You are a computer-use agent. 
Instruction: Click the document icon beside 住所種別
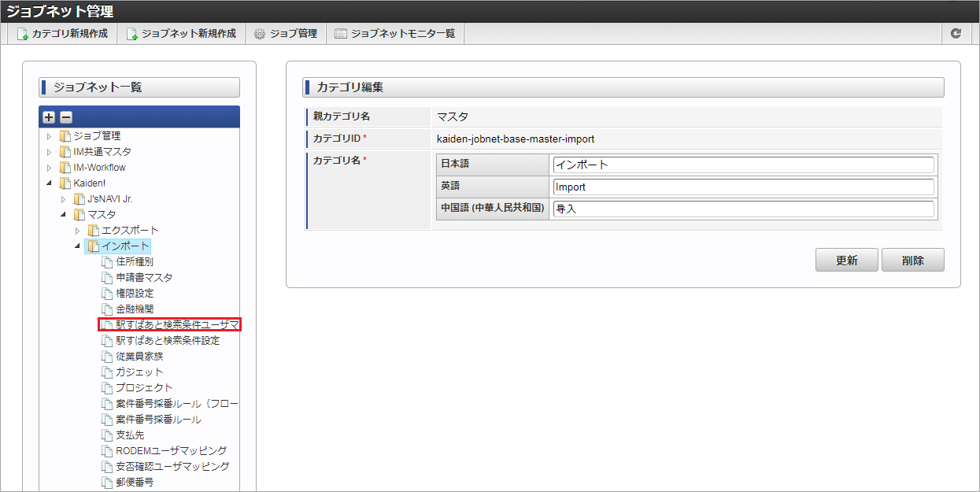pos(108,262)
